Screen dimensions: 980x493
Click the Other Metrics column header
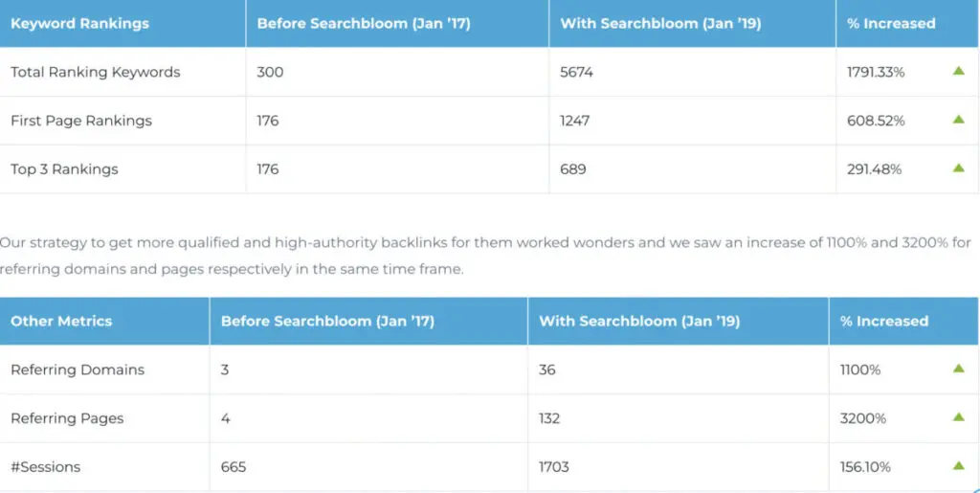[x=61, y=321]
